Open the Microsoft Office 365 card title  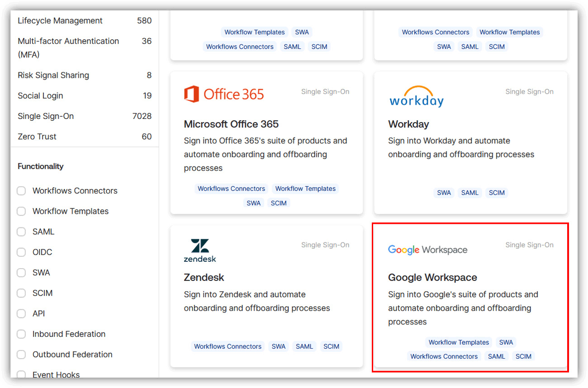pyautogui.click(x=231, y=124)
